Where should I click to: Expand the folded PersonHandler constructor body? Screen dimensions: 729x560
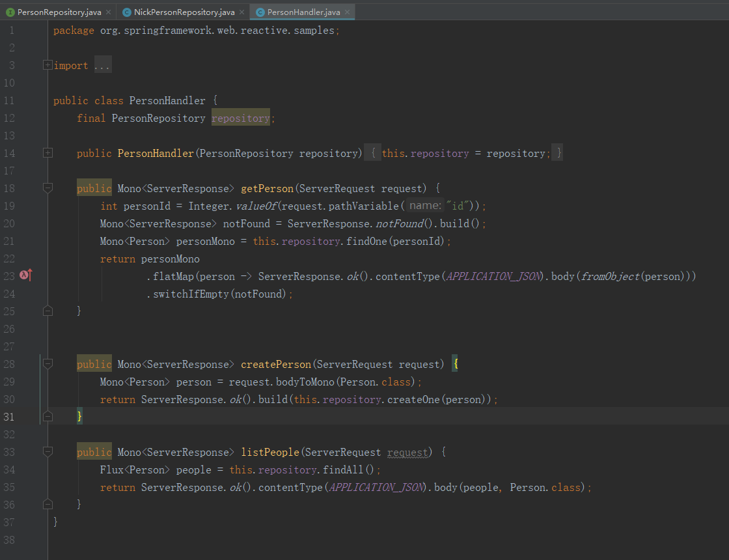48,152
